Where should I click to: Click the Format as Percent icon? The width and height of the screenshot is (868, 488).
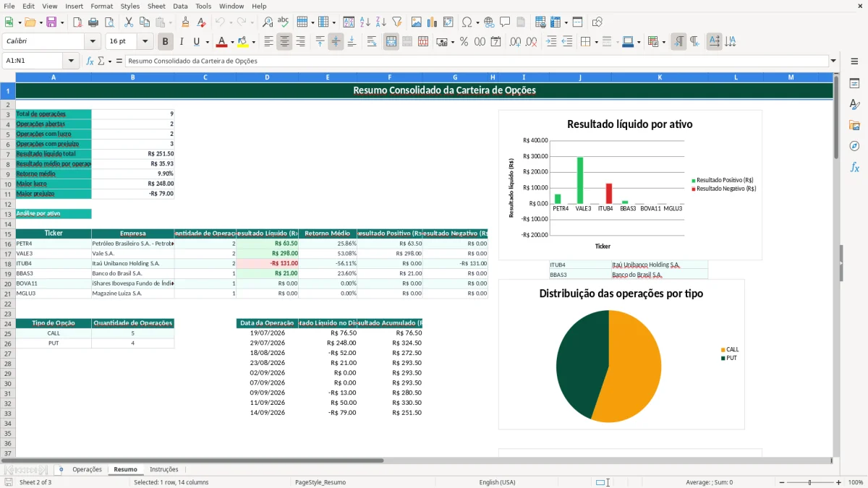[464, 42]
